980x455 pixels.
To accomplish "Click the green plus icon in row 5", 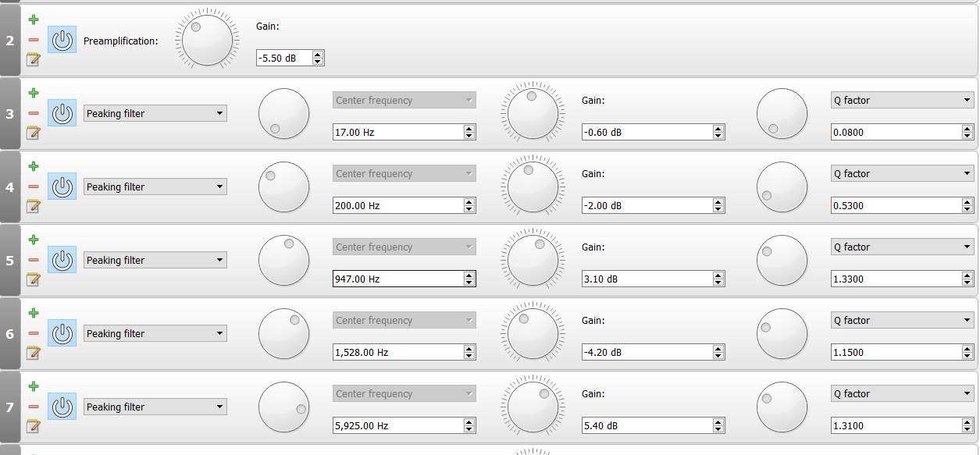I will coord(33,240).
